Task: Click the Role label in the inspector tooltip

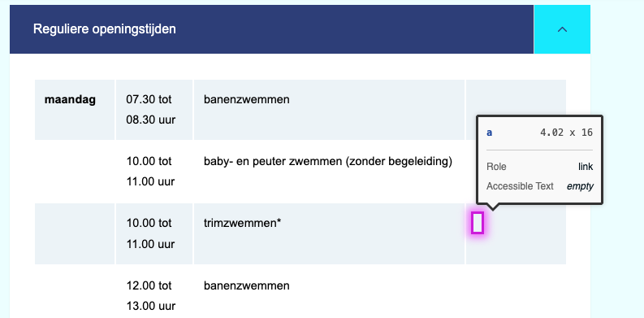Action: tap(496, 167)
